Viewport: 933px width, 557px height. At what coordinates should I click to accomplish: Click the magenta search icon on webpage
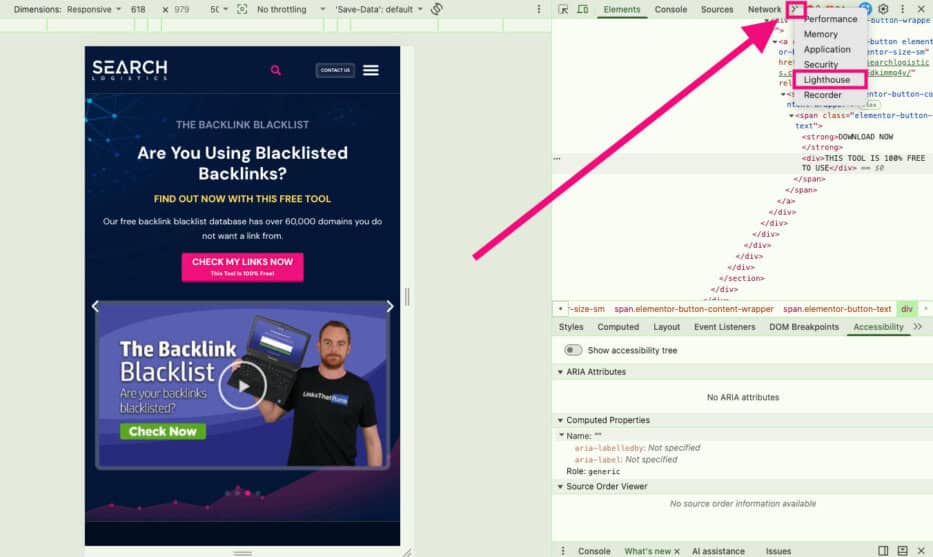(x=275, y=70)
